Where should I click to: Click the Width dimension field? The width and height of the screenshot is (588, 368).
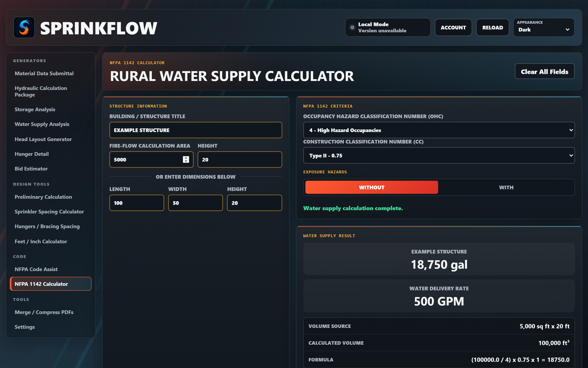tap(196, 203)
